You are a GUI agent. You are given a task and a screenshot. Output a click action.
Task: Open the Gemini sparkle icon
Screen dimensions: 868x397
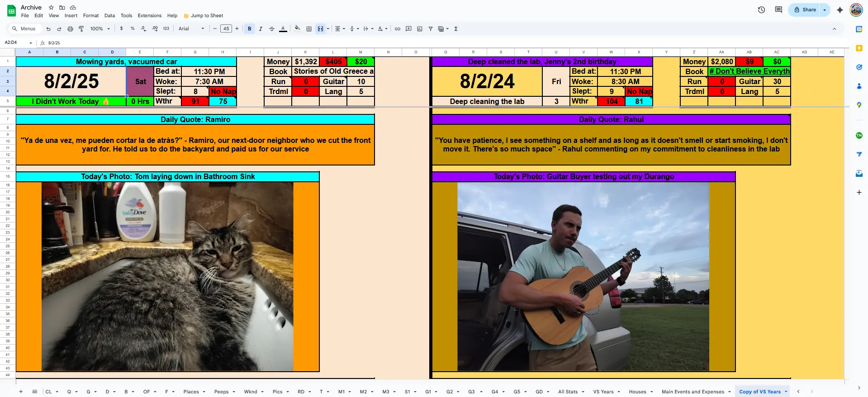coord(840,9)
